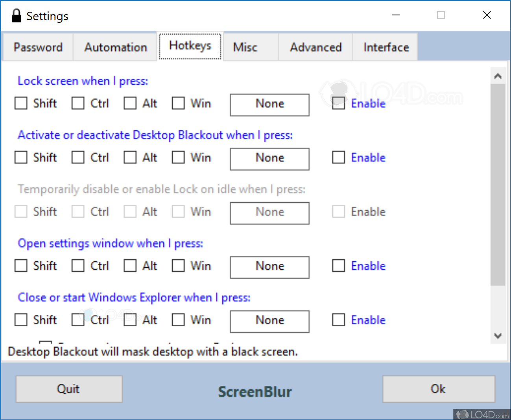Check Ctrl for the Windows Explorer hotkey
The width and height of the screenshot is (511, 420).
[77, 320]
